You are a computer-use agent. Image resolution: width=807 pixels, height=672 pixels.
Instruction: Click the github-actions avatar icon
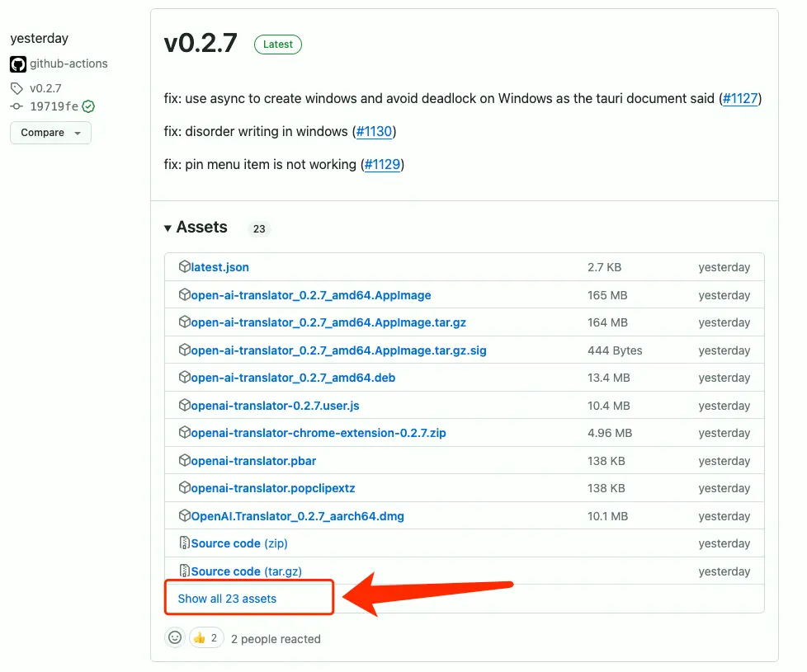[x=17, y=63]
